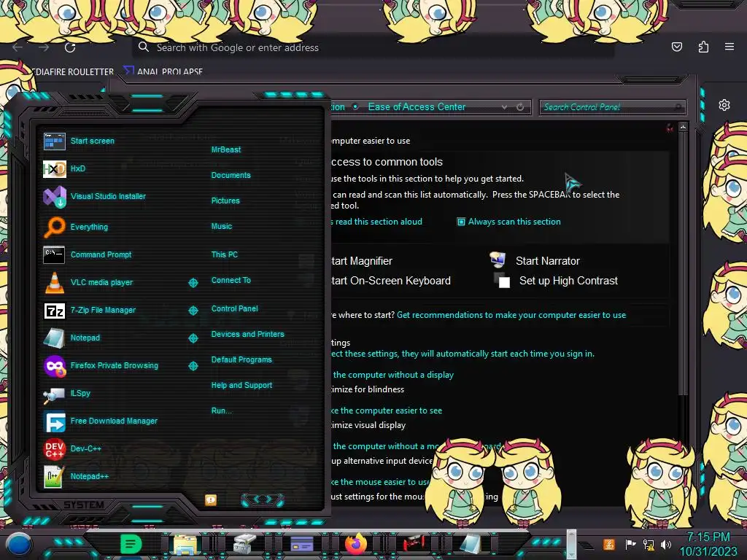Reload page in Firefox
This screenshot has width=747, height=560.
click(70, 47)
